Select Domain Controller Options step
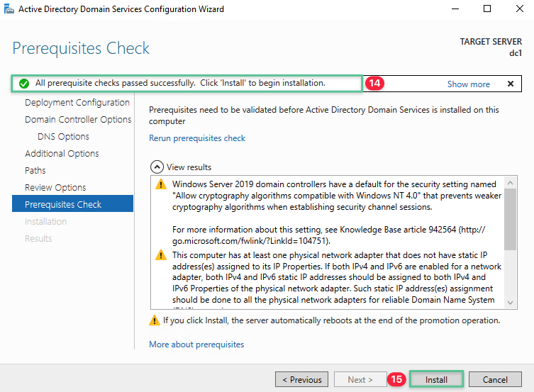 [78, 120]
